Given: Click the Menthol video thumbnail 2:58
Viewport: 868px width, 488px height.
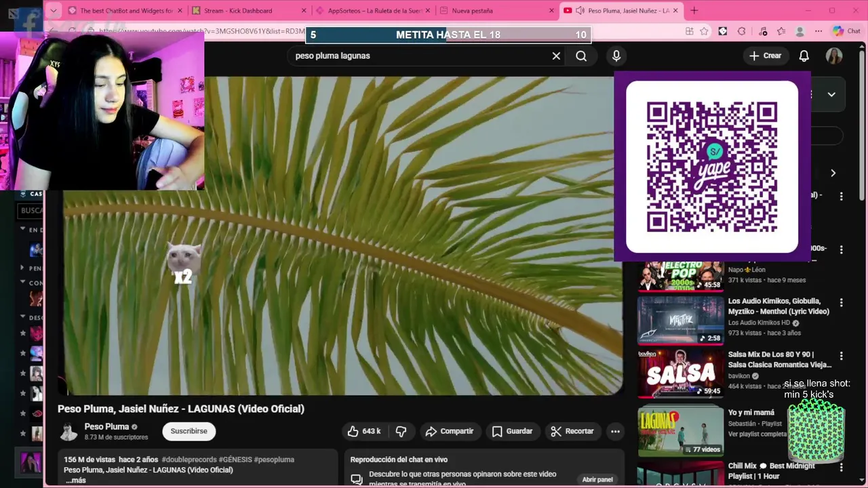Looking at the screenshot, I should tap(680, 320).
